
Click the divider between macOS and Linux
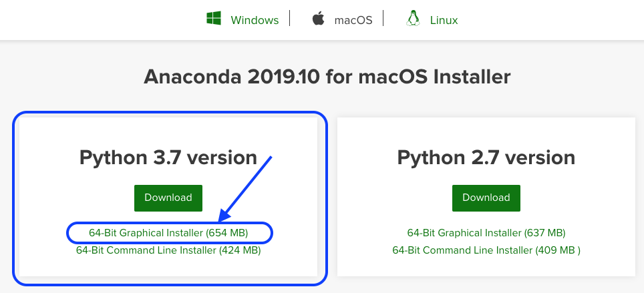tap(383, 19)
